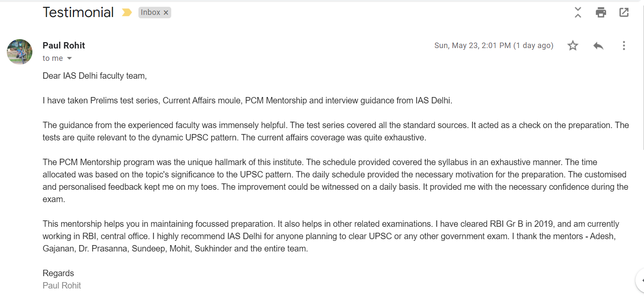Click Paul Rohit's profile picture
Viewport: 644px width, 297px height.
click(20, 52)
